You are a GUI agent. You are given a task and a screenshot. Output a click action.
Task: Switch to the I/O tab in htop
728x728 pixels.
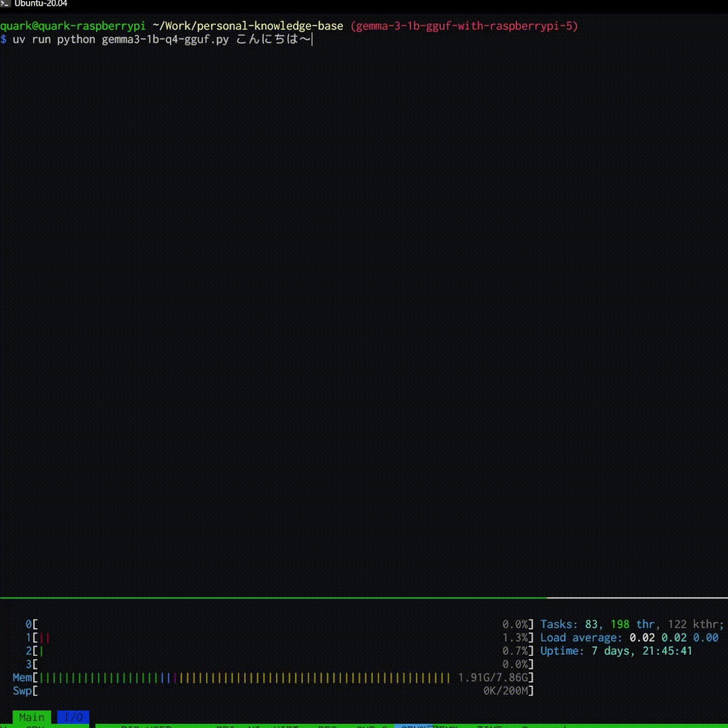[x=73, y=717]
